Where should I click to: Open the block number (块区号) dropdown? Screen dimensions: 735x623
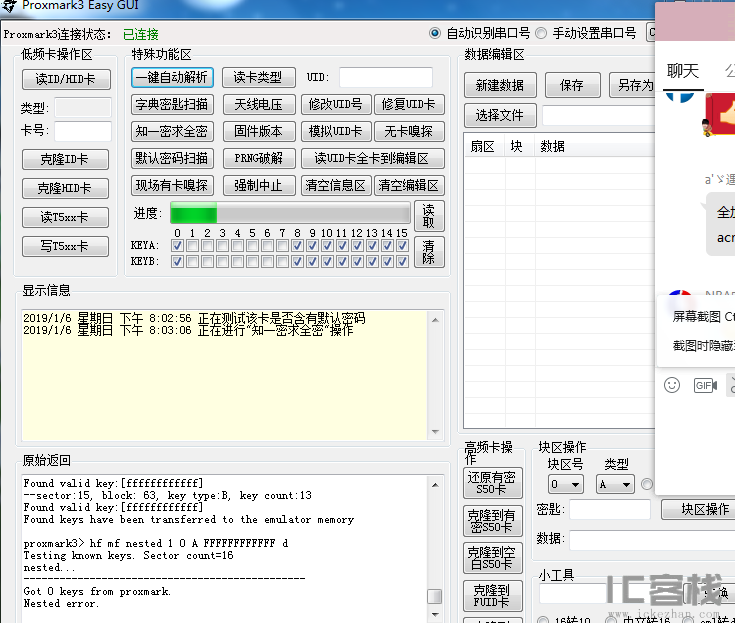click(x=566, y=484)
